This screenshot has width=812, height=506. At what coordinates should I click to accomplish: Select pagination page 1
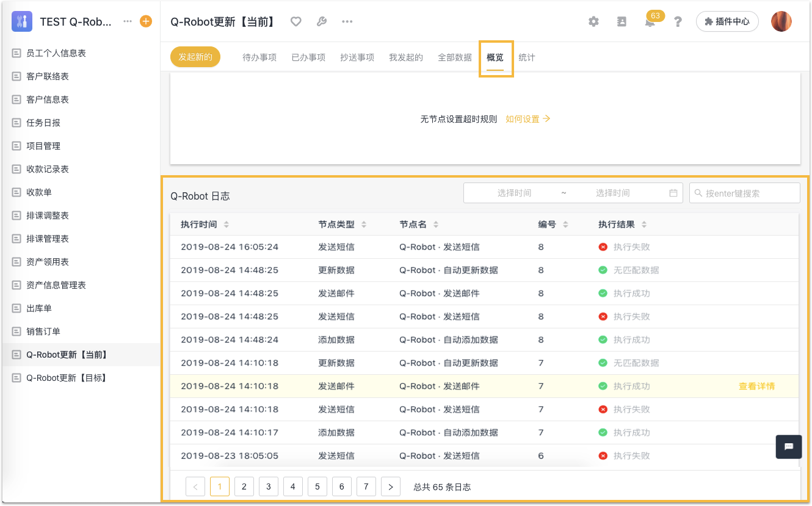(220, 486)
